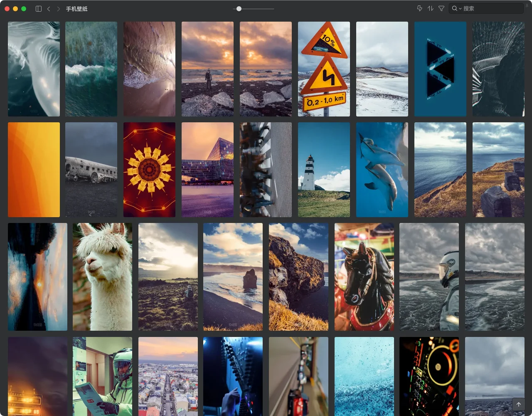Select the glowing sign dark sky photo

point(37,376)
